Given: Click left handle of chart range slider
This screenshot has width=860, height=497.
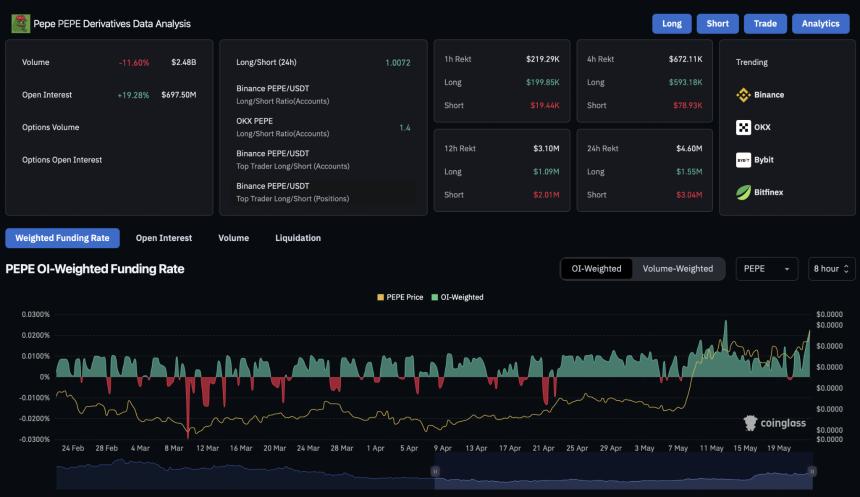Looking at the screenshot, I should coord(435,471).
